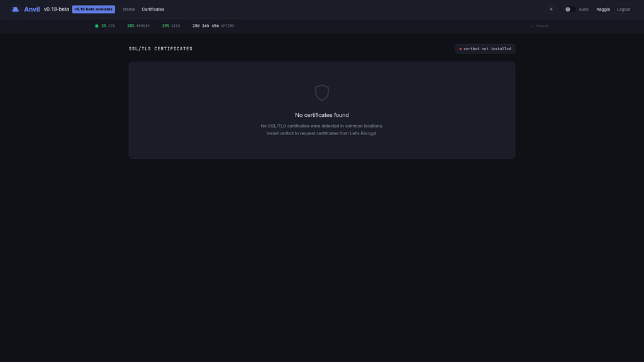Click the haggis username

(603, 9)
